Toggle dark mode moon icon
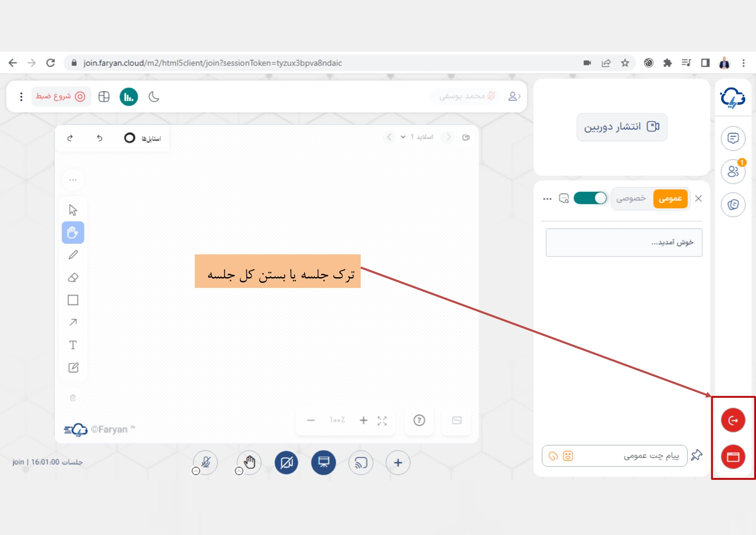 pyautogui.click(x=154, y=97)
